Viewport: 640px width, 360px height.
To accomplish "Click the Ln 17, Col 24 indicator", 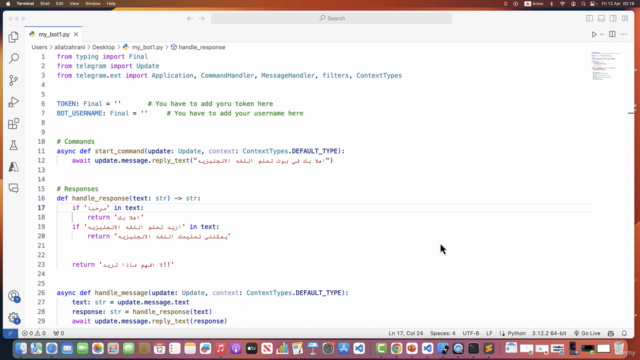I will coord(406,333).
